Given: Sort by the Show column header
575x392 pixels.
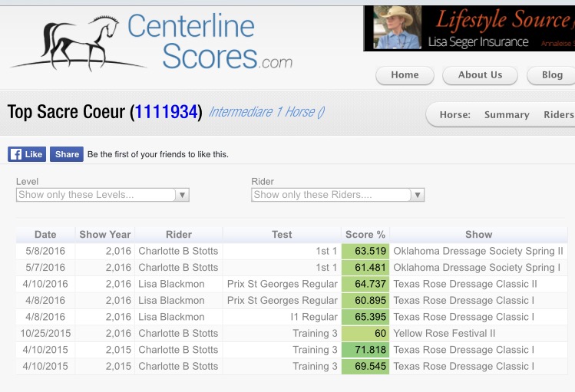Looking at the screenshot, I should [x=478, y=235].
